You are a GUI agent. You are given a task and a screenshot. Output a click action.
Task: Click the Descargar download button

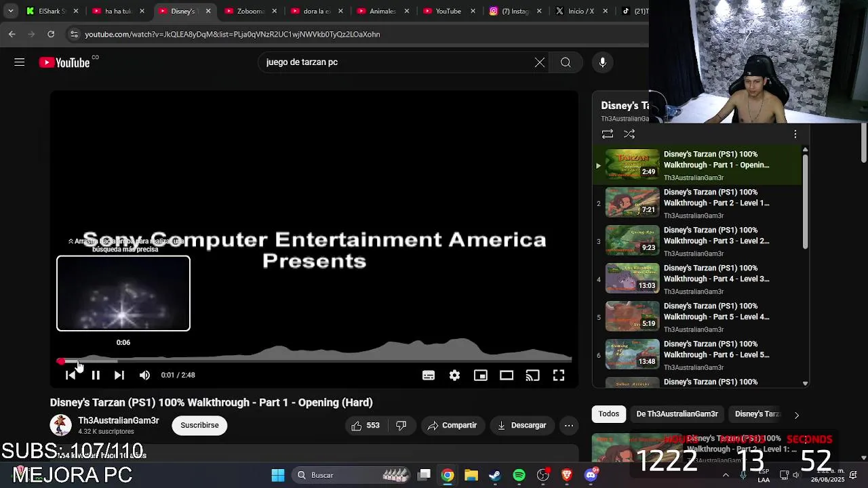(x=521, y=425)
